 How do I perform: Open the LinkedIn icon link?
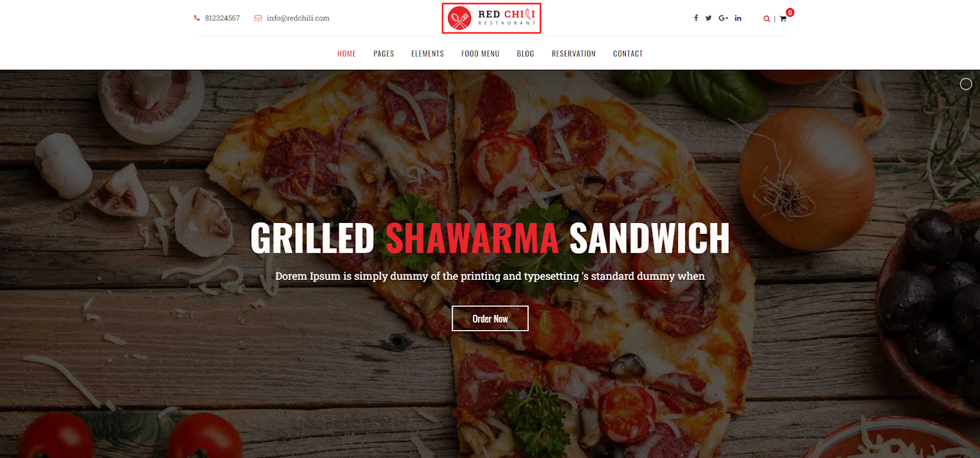(x=738, y=18)
